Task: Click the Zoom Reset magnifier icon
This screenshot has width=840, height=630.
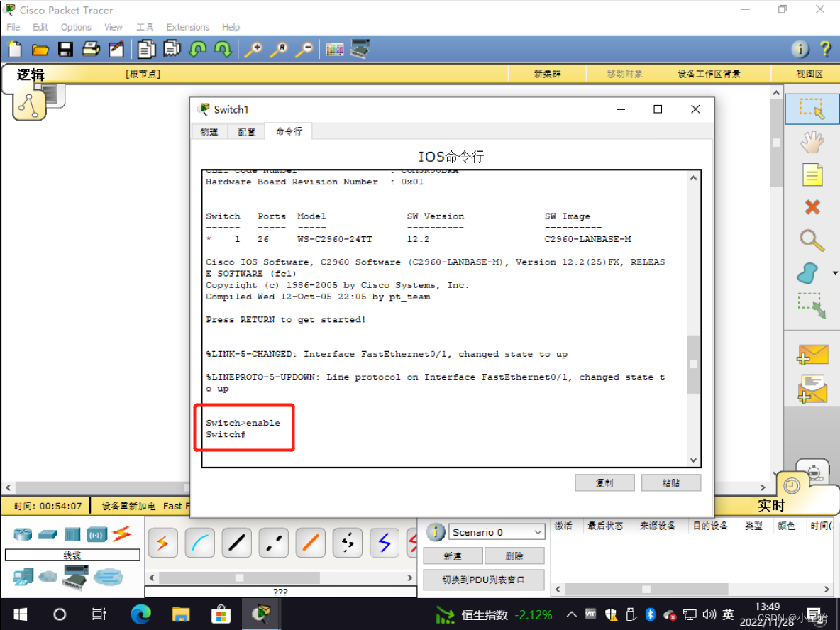Action: coord(279,49)
